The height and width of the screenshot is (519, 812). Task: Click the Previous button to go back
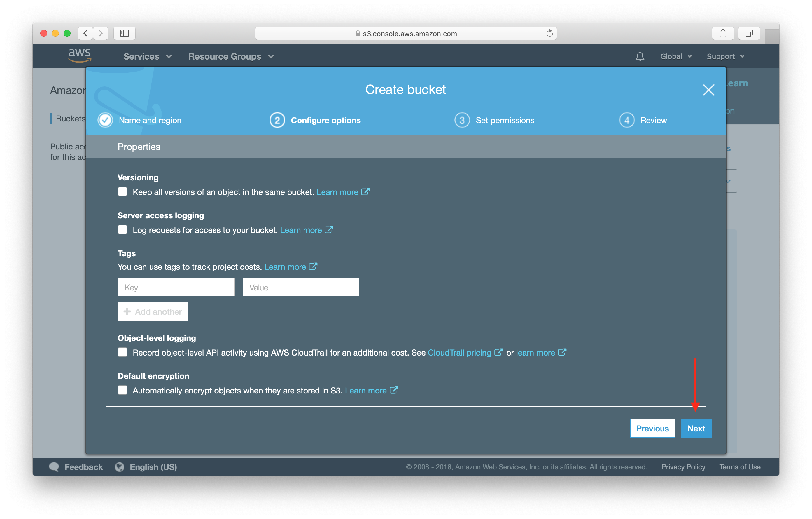652,428
